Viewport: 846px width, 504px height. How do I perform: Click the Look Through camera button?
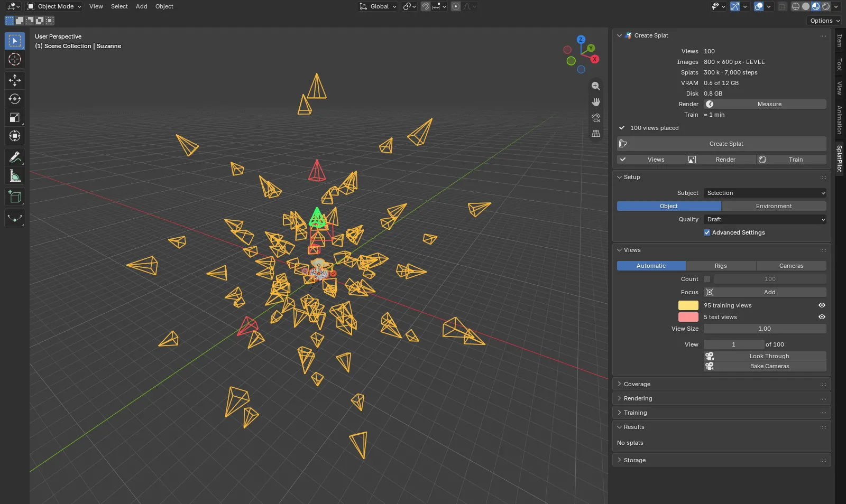pos(765,356)
